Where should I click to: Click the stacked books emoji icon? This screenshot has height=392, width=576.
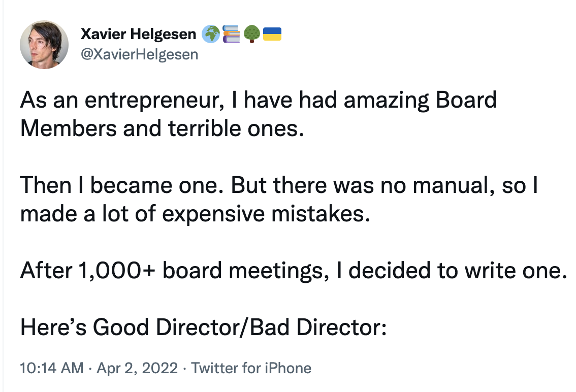(x=232, y=35)
